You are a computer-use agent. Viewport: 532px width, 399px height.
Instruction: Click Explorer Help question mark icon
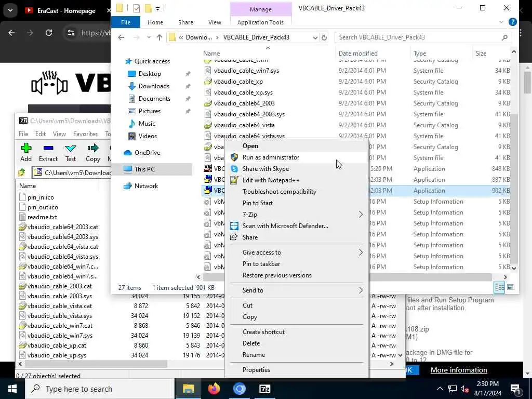[x=513, y=22]
